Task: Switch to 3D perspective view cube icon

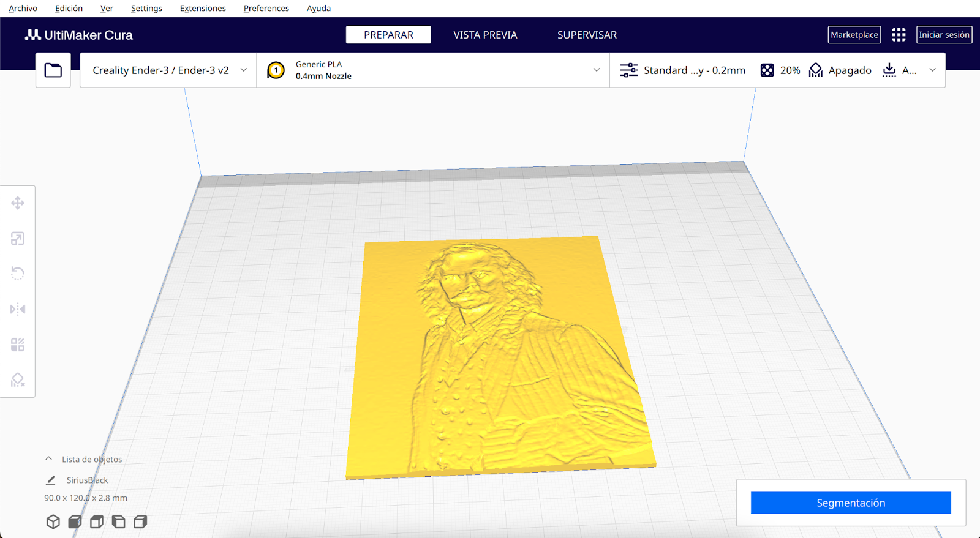Action: point(53,521)
